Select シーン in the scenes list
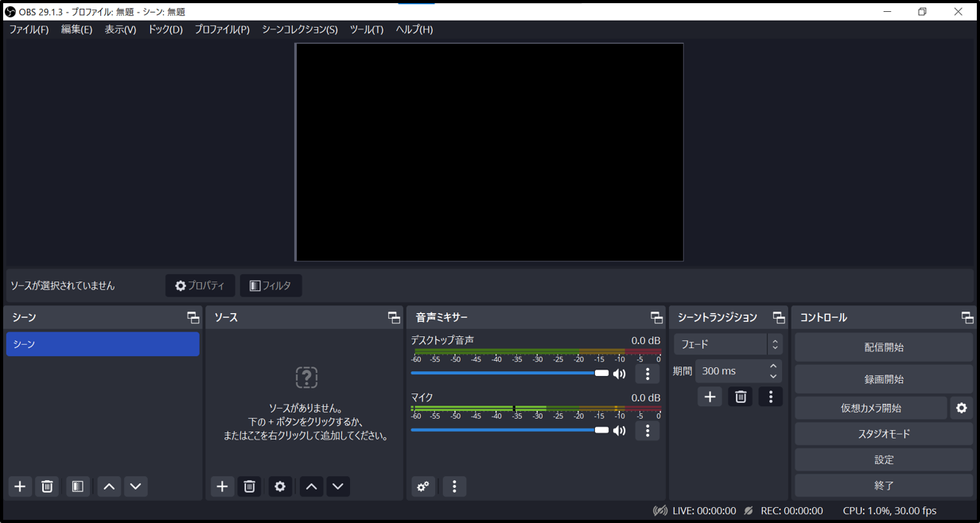The height and width of the screenshot is (523, 980). pyautogui.click(x=103, y=344)
